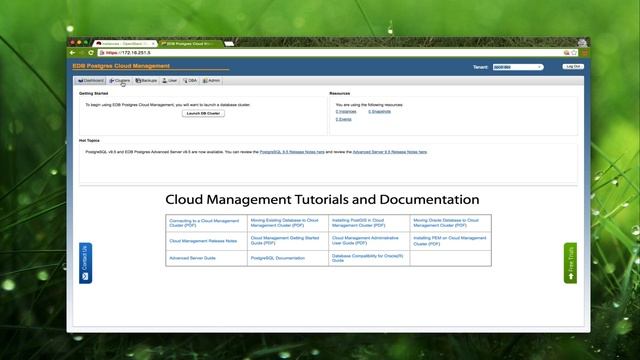The width and height of the screenshot is (640, 360).
Task: Click the extension icon left of the star
Action: pos(566,53)
